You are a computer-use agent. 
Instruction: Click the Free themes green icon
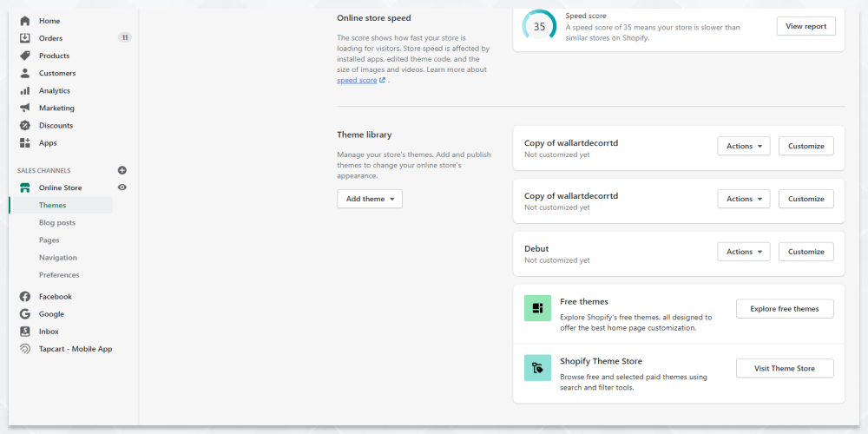537,308
